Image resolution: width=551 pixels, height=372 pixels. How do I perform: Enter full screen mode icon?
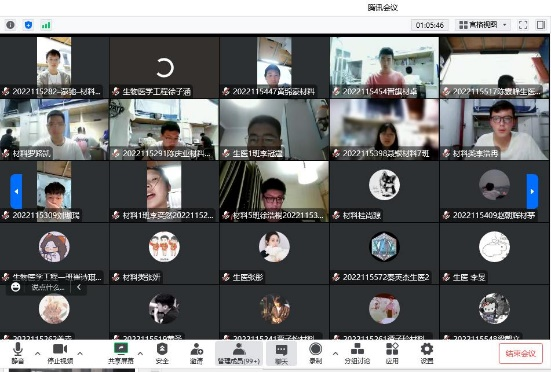(x=523, y=25)
